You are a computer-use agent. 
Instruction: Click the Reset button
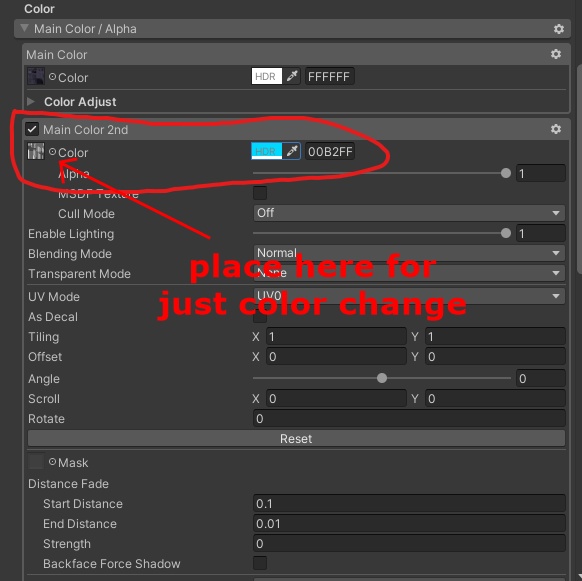[296, 438]
